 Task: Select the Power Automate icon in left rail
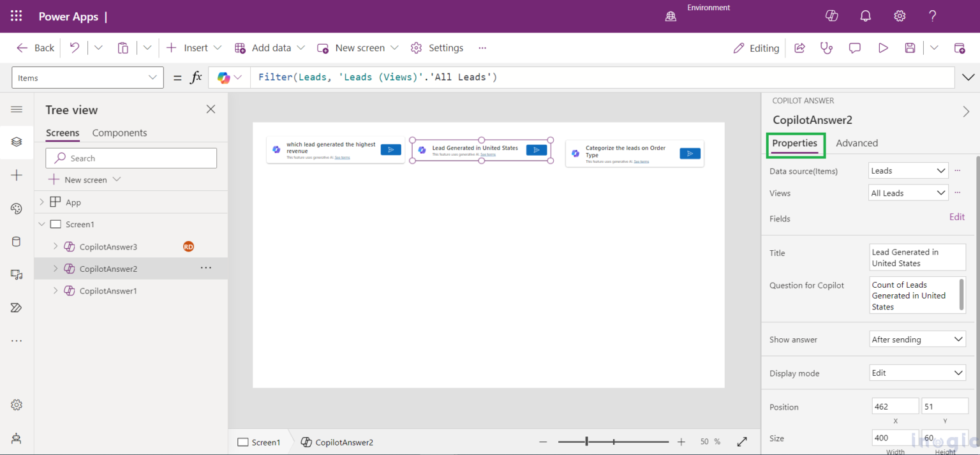(17, 308)
